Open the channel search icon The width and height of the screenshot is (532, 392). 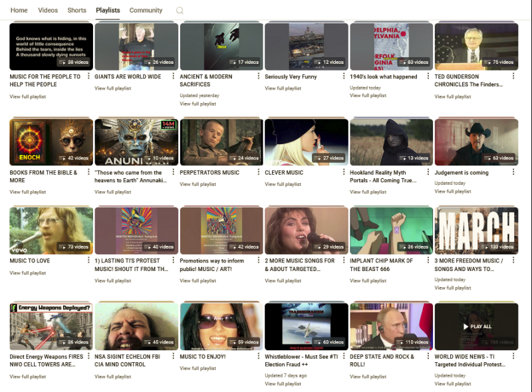[x=180, y=11]
